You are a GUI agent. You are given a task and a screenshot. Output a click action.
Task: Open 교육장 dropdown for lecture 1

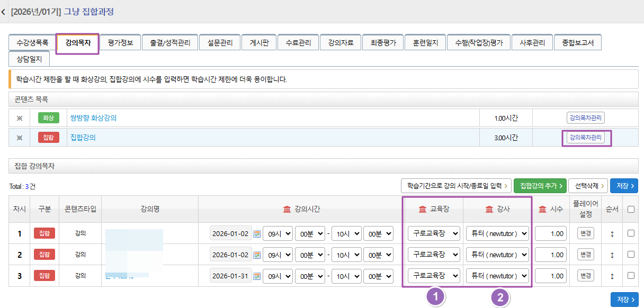(433, 233)
